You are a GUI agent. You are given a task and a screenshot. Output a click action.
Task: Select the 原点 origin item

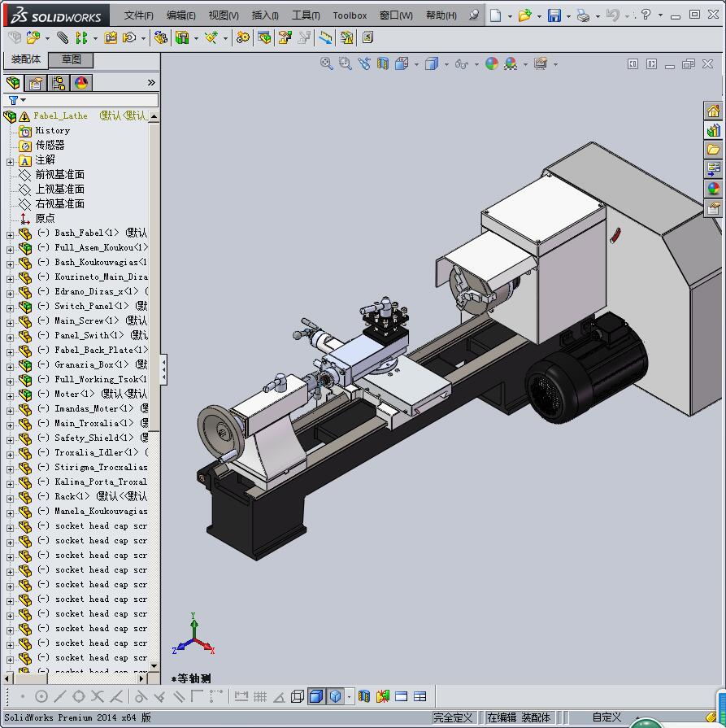pyautogui.click(x=45, y=218)
